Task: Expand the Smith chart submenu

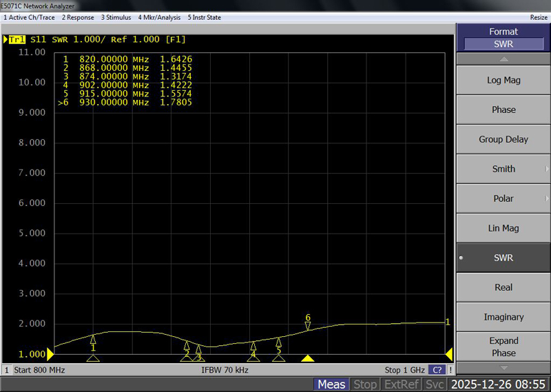Action: coord(503,169)
